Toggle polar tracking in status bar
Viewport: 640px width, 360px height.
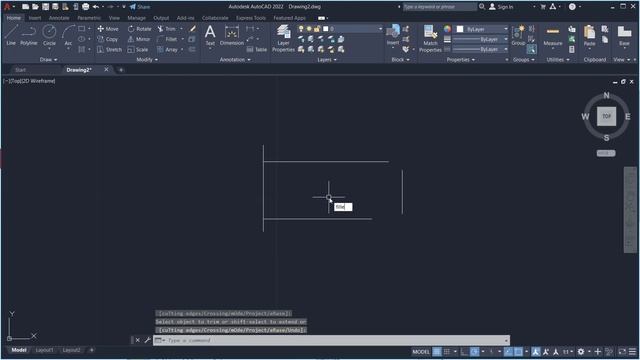click(x=474, y=351)
